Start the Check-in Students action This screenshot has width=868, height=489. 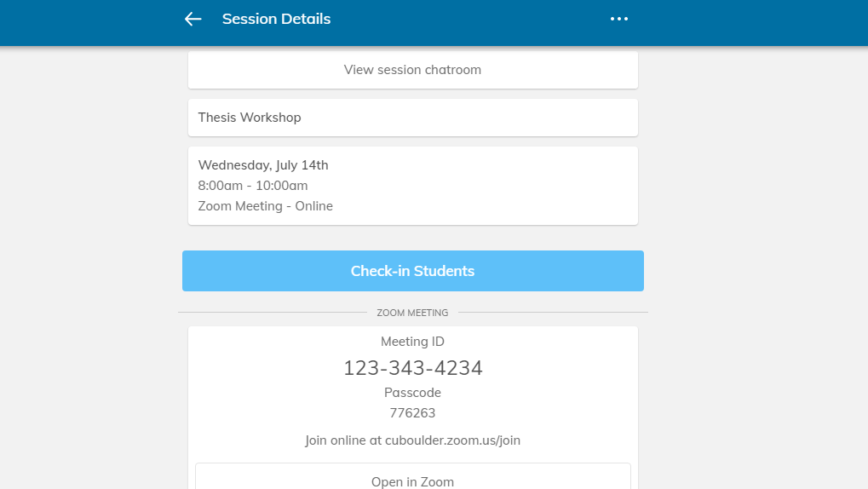[413, 271]
